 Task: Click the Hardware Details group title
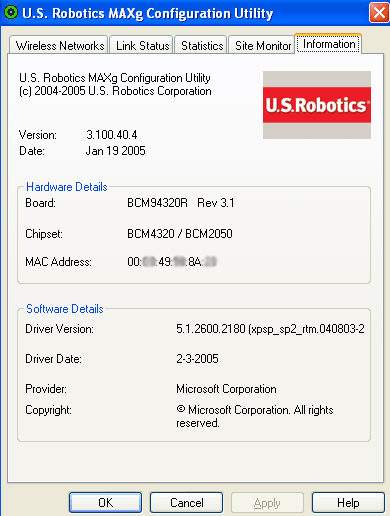[x=67, y=187]
